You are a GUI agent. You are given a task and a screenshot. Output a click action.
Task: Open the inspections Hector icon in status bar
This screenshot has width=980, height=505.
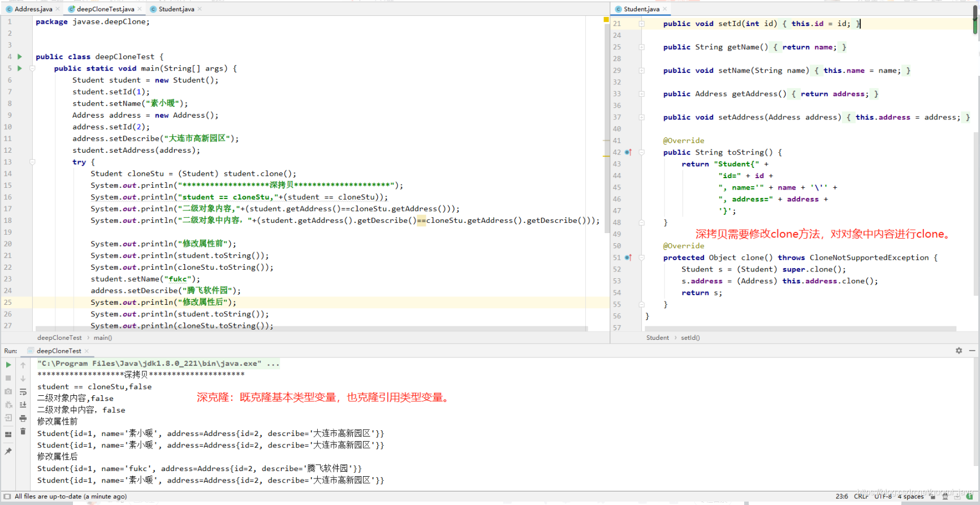click(945, 497)
